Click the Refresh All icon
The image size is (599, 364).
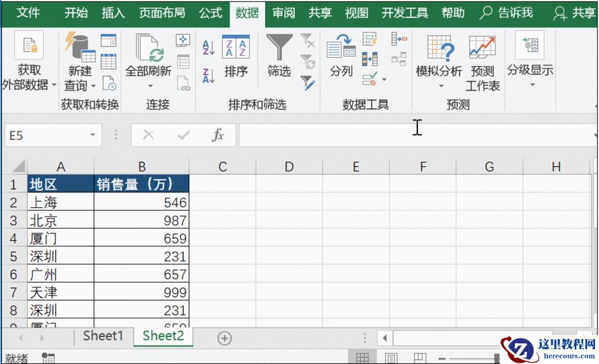[x=149, y=47]
